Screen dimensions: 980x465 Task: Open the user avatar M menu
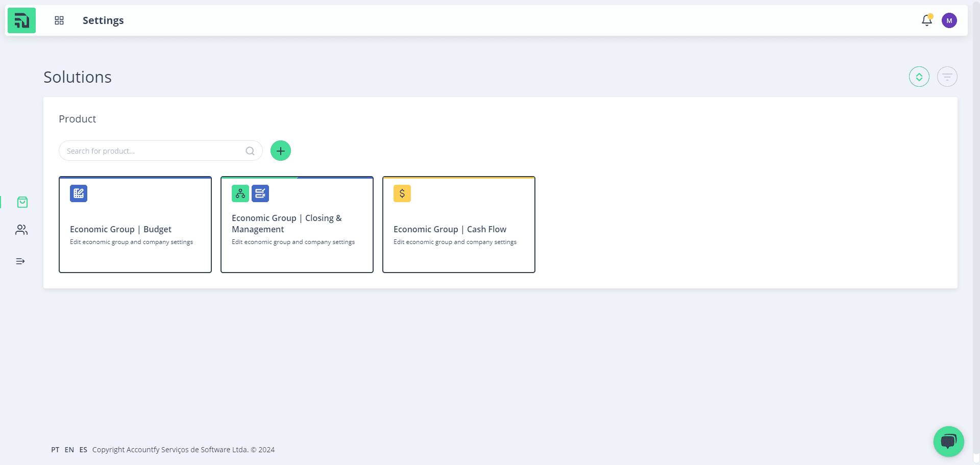pyautogui.click(x=949, y=20)
